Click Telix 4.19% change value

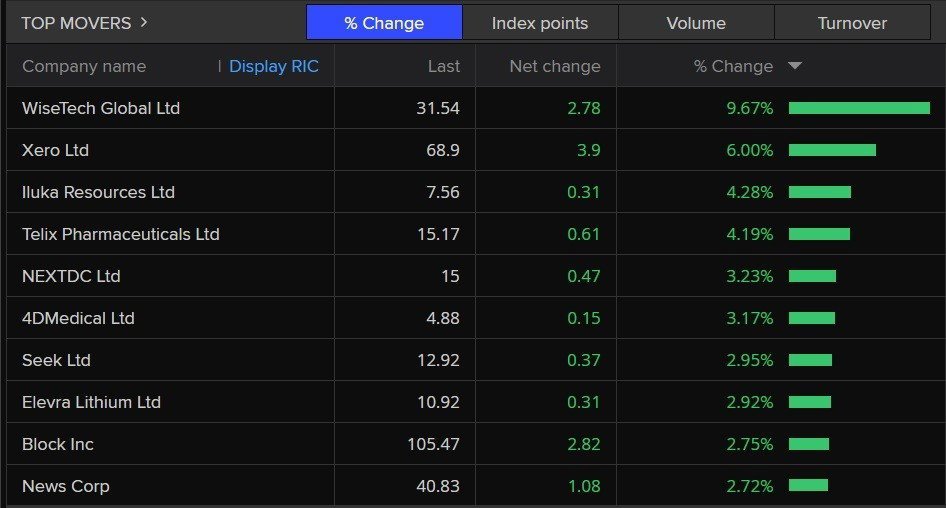pos(749,234)
